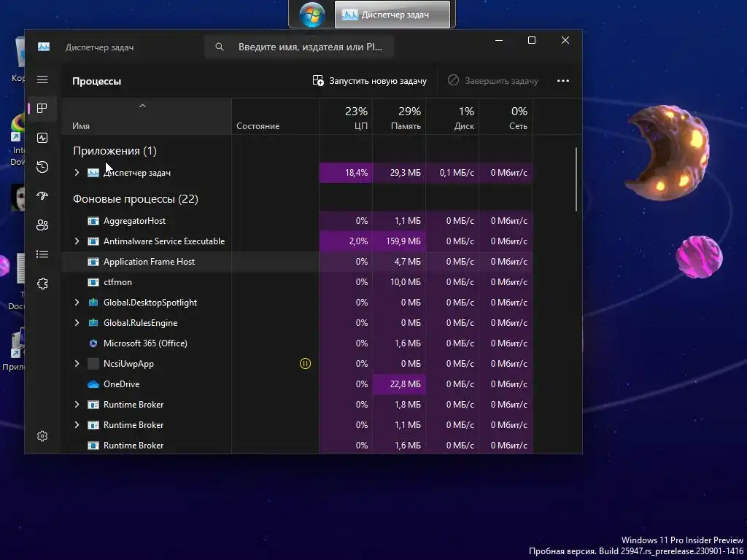Sort by the Сеть column header
This screenshot has width=747, height=560.
tap(506, 117)
